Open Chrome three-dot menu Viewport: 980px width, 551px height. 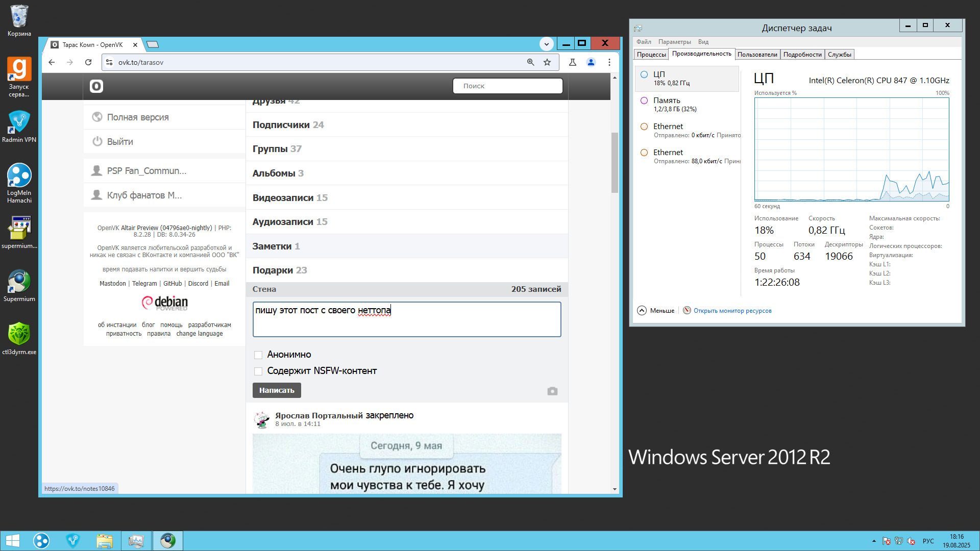(x=609, y=62)
